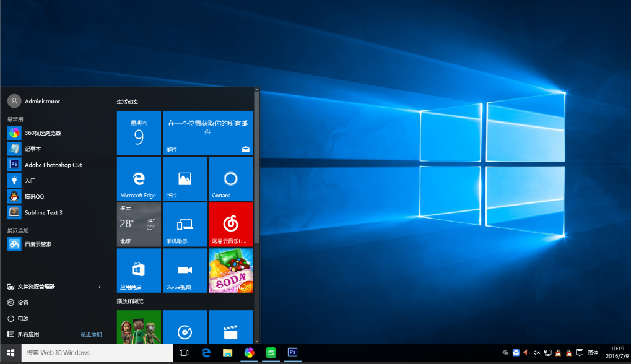Open Photoshop from the taskbar

point(292,353)
